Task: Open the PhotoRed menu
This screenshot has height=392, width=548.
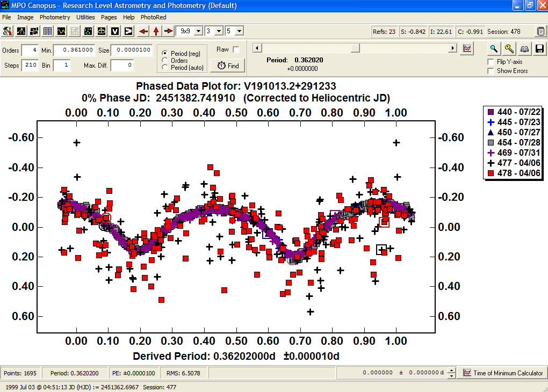Action: point(153,17)
